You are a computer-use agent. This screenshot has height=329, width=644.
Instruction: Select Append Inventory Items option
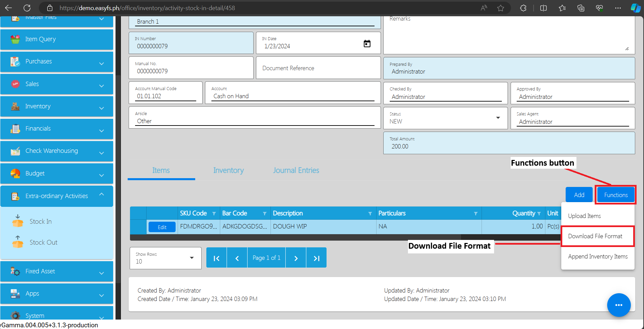click(x=598, y=256)
